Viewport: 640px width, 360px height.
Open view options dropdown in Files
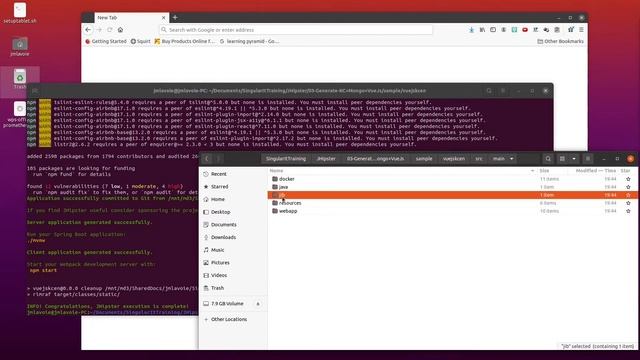(x=574, y=159)
